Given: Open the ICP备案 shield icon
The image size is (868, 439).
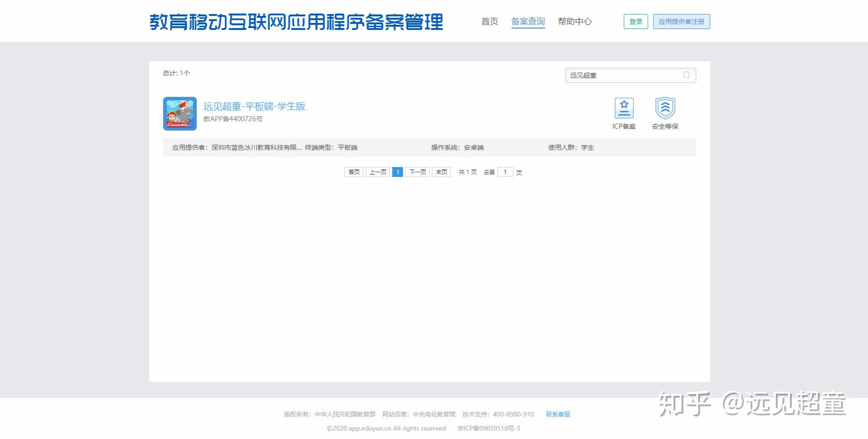Looking at the screenshot, I should (x=624, y=109).
